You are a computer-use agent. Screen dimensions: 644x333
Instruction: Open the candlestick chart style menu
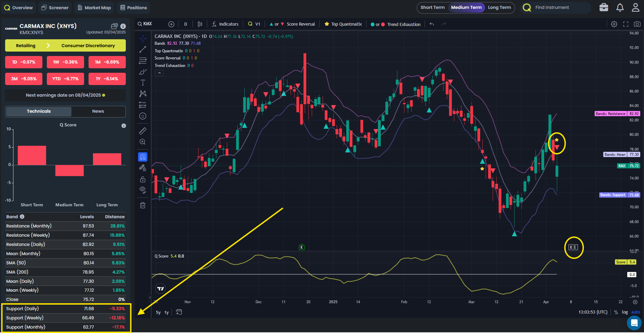[x=200, y=24]
